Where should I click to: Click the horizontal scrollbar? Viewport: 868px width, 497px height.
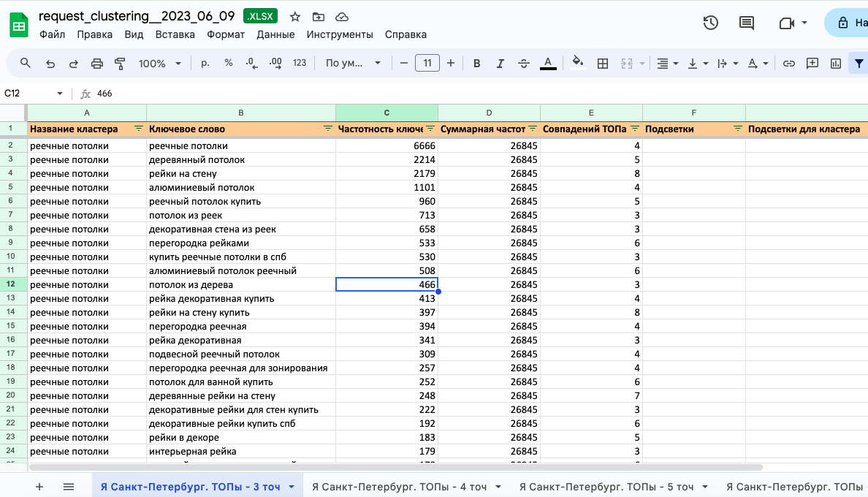click(x=396, y=468)
